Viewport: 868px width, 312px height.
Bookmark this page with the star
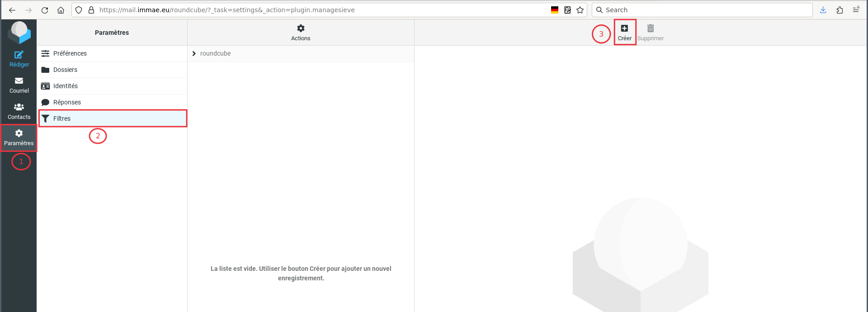pyautogui.click(x=580, y=10)
